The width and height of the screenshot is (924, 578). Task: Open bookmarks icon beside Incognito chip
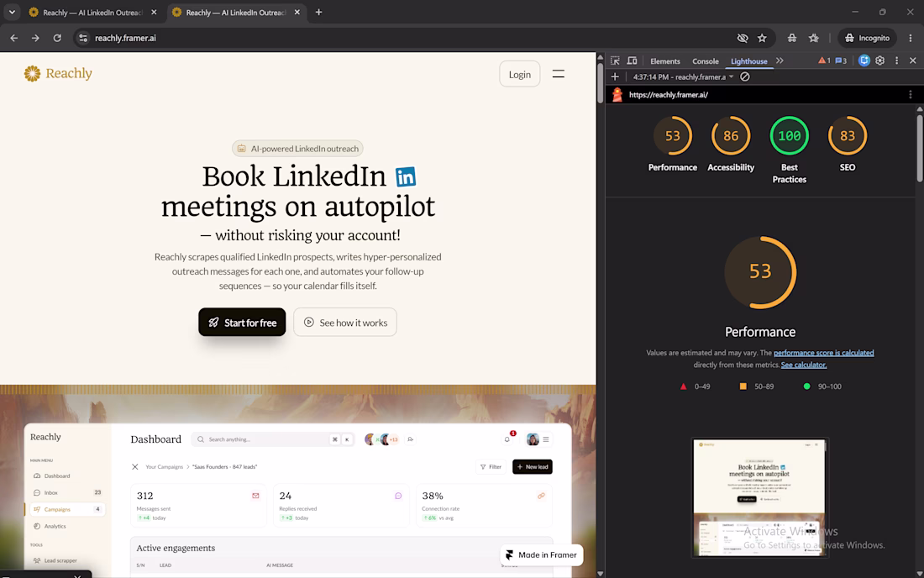(814, 38)
